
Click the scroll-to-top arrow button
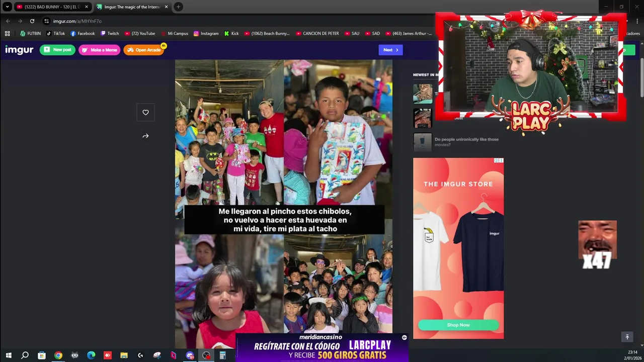pyautogui.click(x=627, y=337)
